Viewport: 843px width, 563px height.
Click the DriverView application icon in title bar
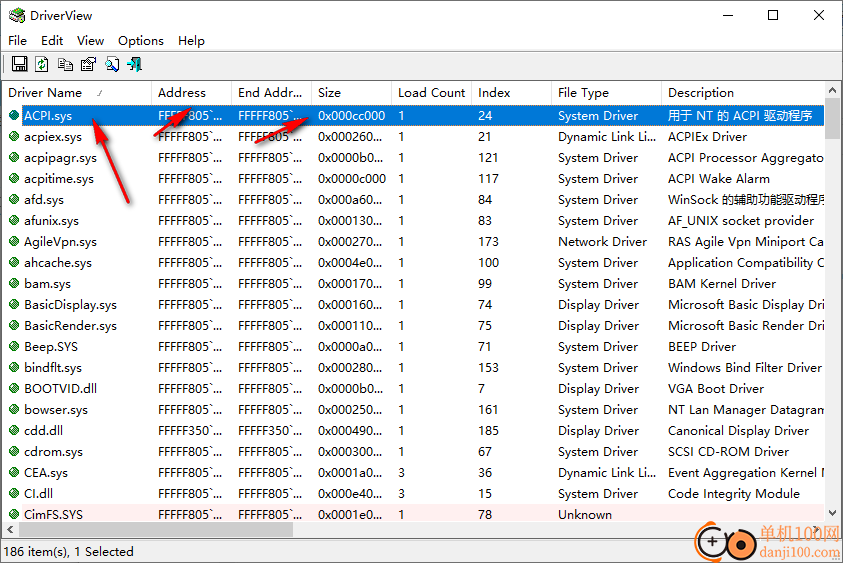point(17,15)
